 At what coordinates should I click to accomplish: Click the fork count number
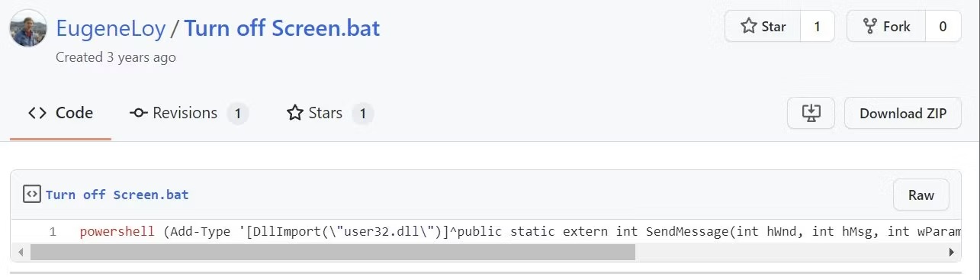943,27
